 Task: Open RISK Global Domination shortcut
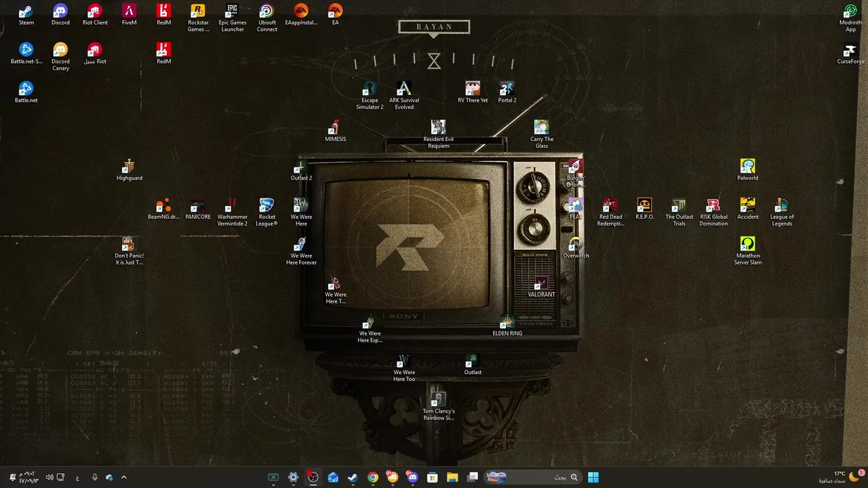tap(713, 212)
